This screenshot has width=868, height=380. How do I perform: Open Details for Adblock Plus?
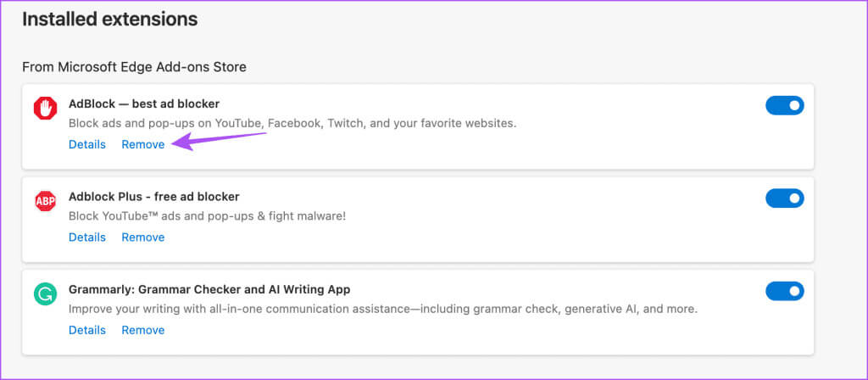click(x=87, y=237)
